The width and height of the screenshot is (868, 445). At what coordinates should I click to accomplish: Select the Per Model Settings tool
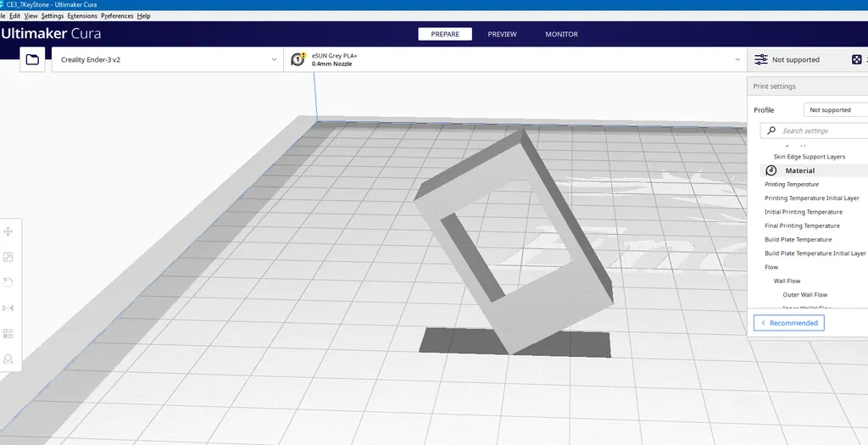8,334
